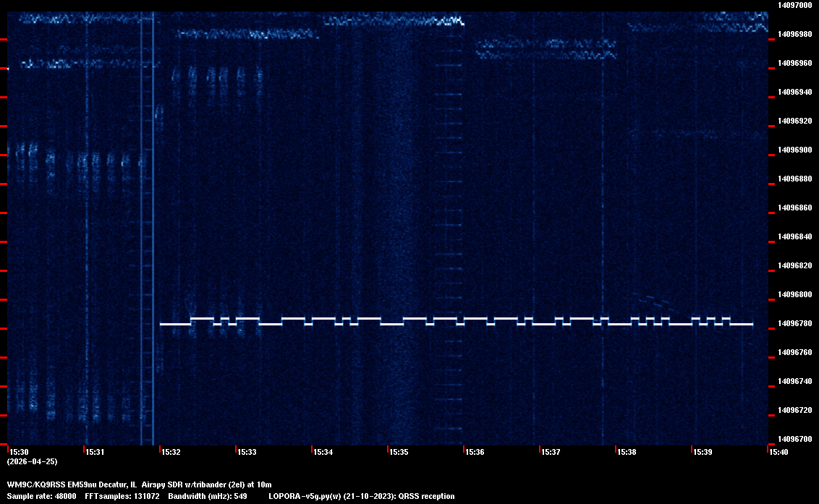Click the 14096700 frequency label
This screenshot has height=504, width=819.
click(x=794, y=439)
